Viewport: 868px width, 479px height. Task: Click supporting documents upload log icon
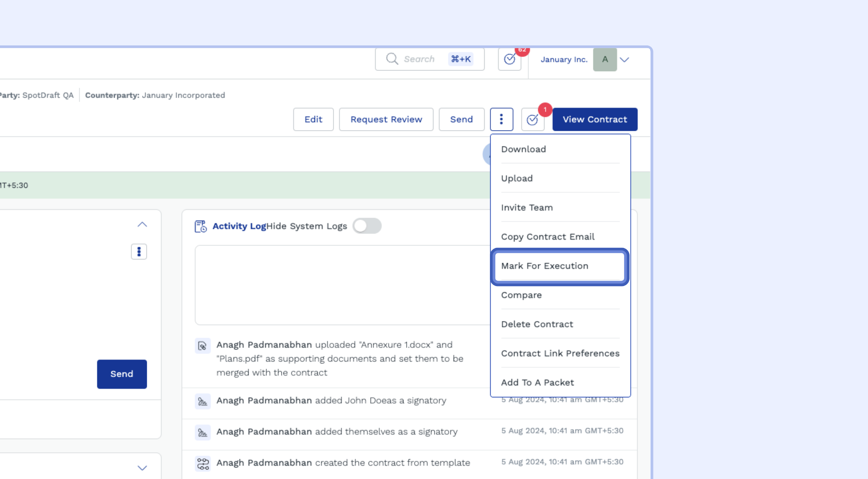[202, 346]
